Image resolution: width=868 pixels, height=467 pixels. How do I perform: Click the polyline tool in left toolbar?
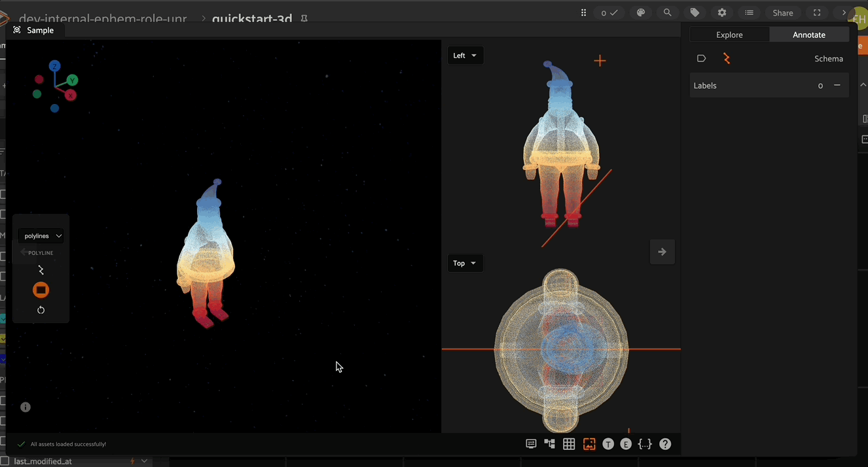pos(41,270)
